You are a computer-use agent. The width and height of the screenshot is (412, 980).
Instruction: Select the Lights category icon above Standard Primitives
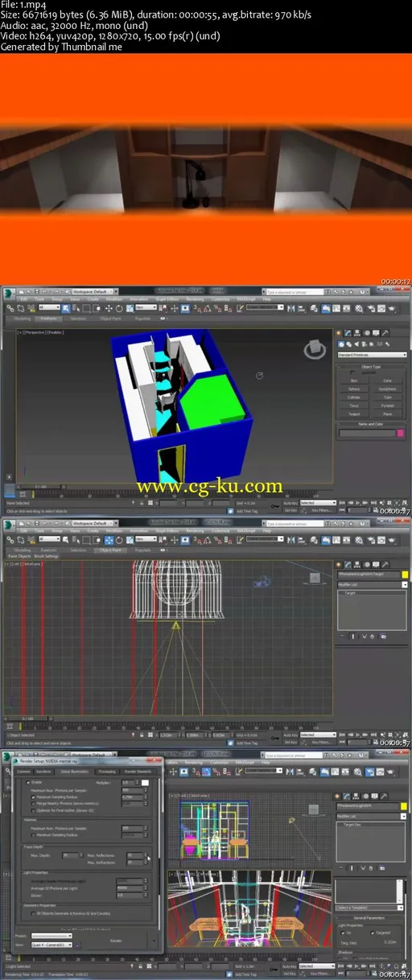(356, 344)
